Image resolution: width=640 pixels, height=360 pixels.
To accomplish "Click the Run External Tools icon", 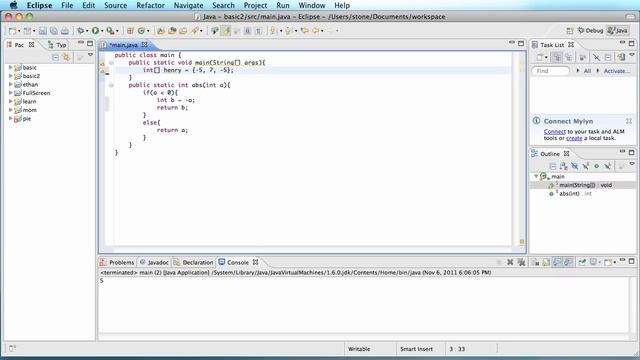I will (110, 31).
